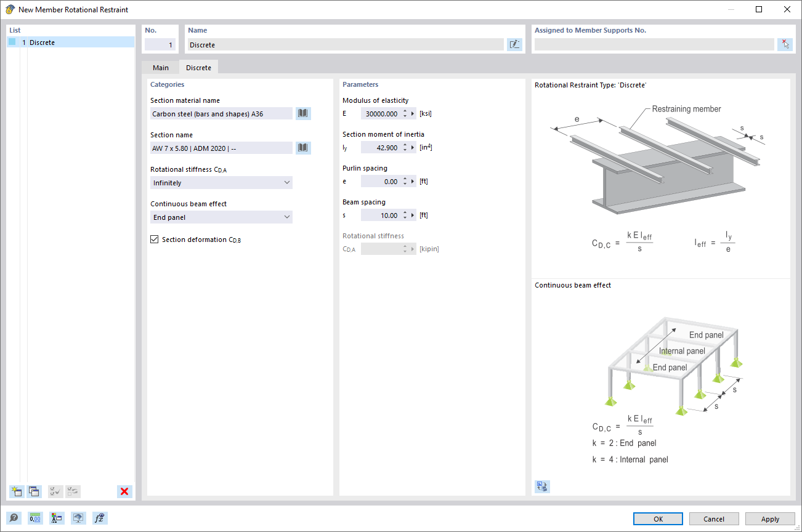The width and height of the screenshot is (802, 532).
Task: Uncheck Section deformation CD,B
Action: [x=154, y=239]
